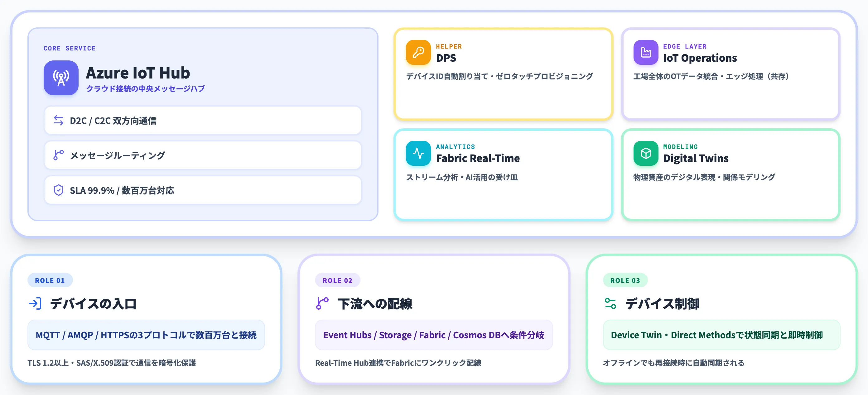This screenshot has width=868, height=395.
Task: Click the 下流への配線 heading
Action: pyautogui.click(x=375, y=304)
